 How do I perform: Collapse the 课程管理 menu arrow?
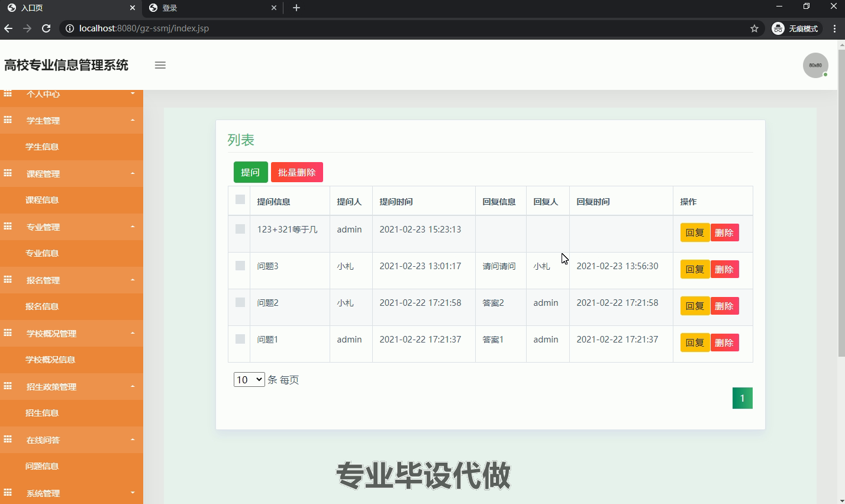click(133, 173)
